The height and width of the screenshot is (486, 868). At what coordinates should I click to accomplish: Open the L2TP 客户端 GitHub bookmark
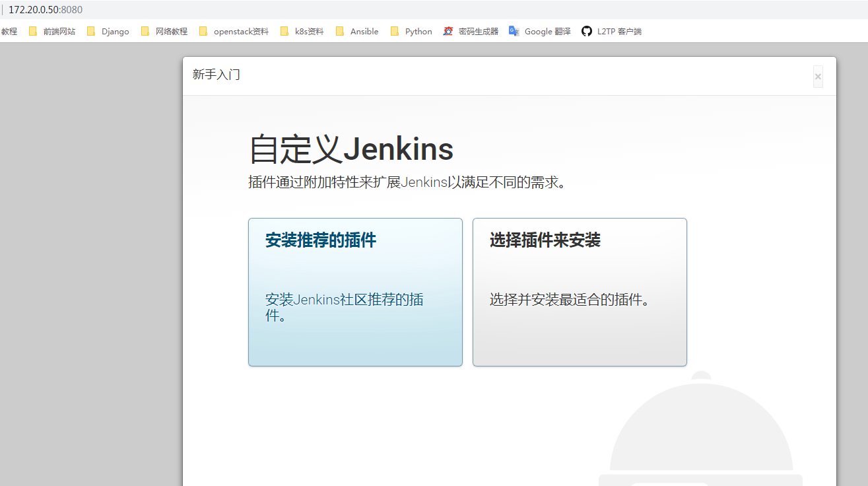(611, 31)
